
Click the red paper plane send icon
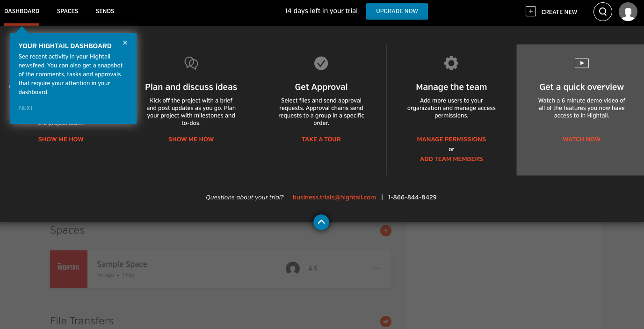click(x=385, y=322)
